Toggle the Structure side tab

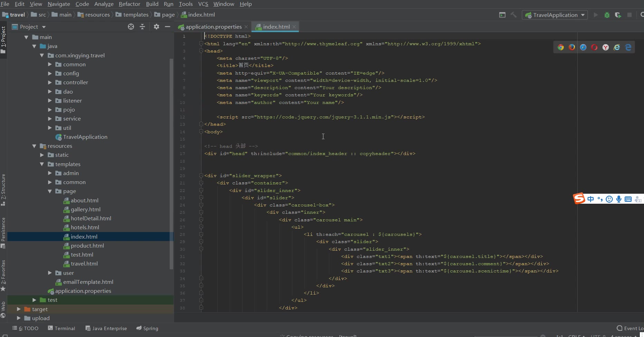tap(3, 189)
